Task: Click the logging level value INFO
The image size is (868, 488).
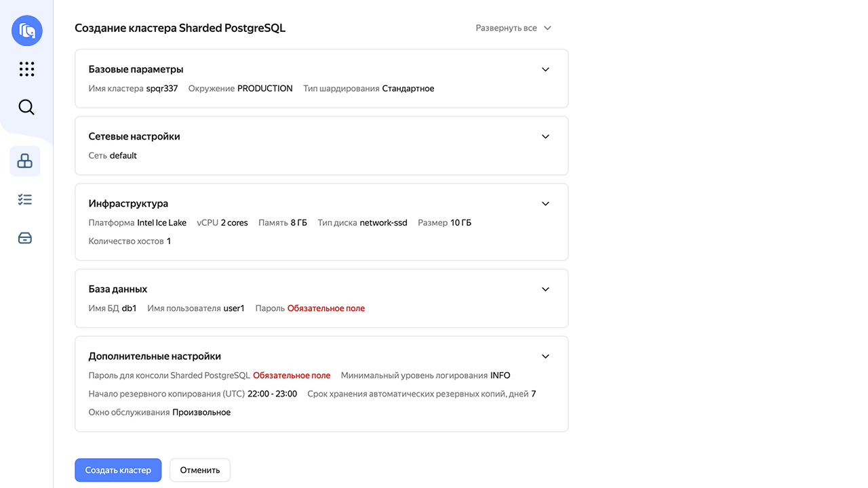Action: click(500, 375)
